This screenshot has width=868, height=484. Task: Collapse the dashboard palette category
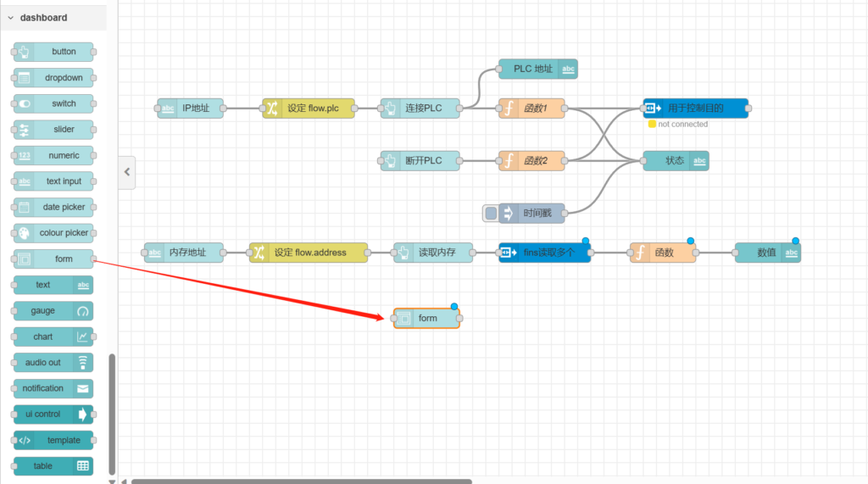(11, 17)
